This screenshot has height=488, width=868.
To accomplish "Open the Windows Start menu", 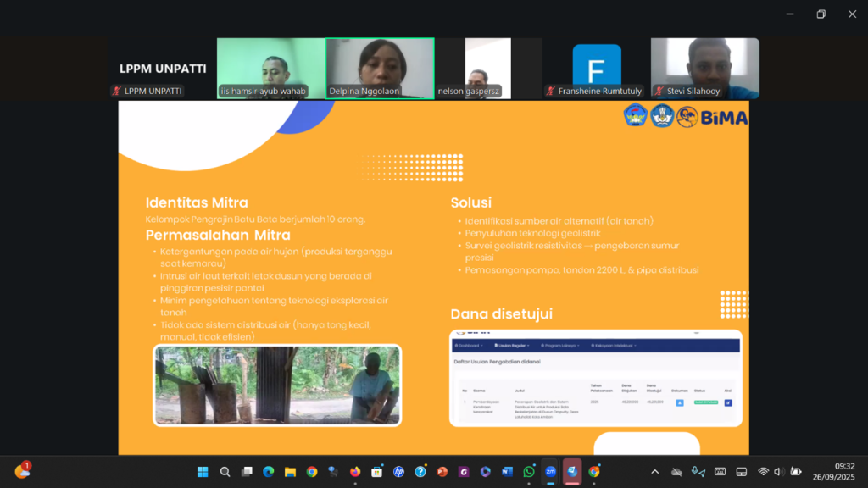I will [203, 472].
